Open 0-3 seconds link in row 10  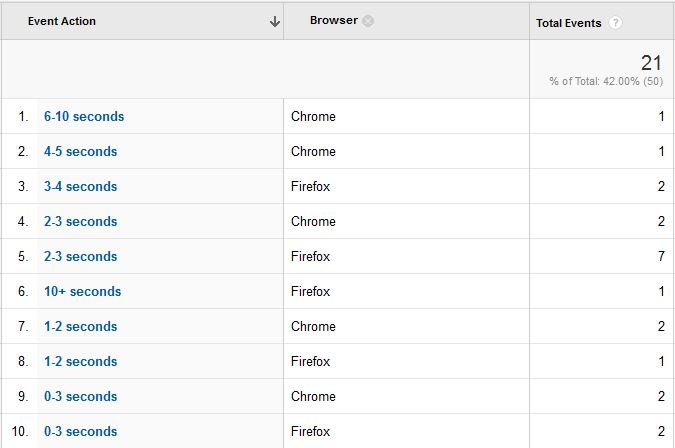coord(81,431)
